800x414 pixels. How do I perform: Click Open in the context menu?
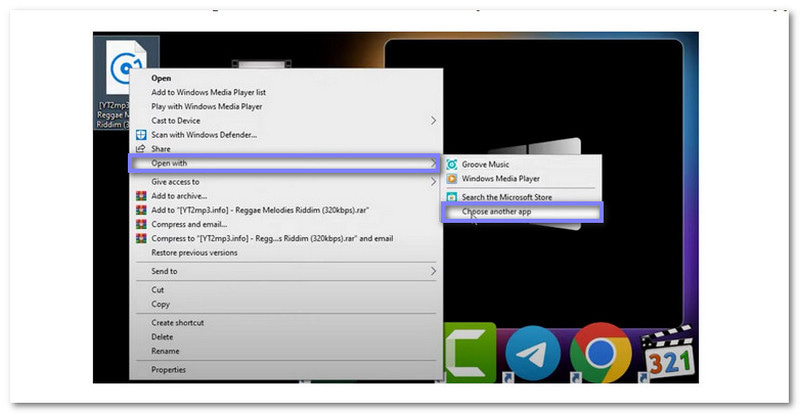[x=161, y=78]
